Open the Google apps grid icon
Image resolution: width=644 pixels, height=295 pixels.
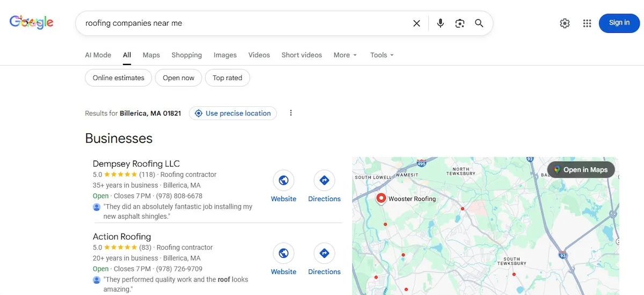(587, 23)
